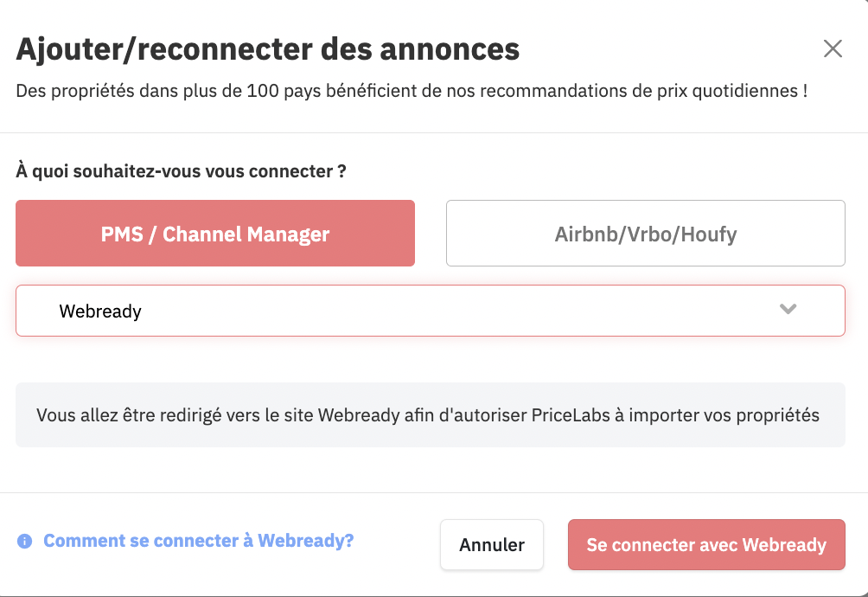Click the À quoi souhaitez-vous vous connecter question
Image resolution: width=868 pixels, height=597 pixels.
(181, 171)
